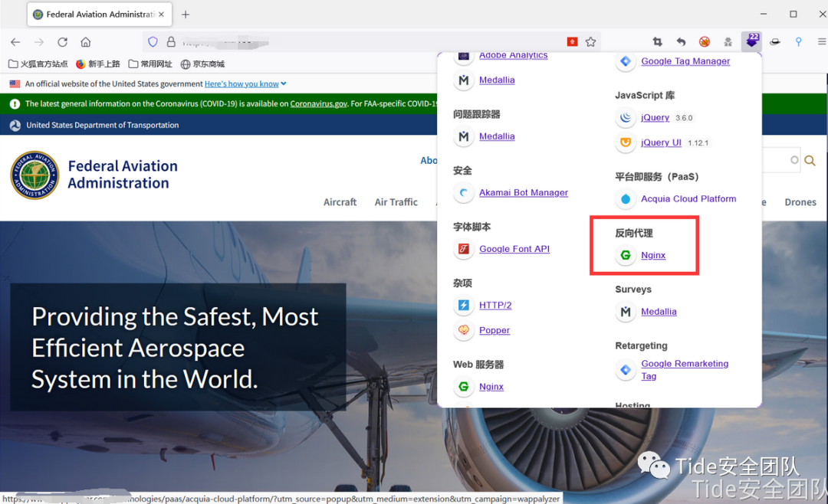Open the Popper link

point(495,330)
